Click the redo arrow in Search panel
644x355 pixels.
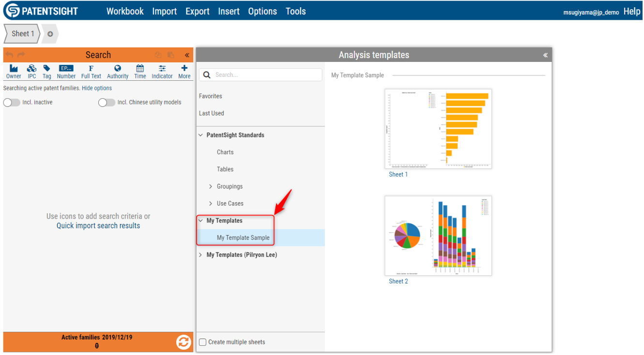[x=21, y=55]
